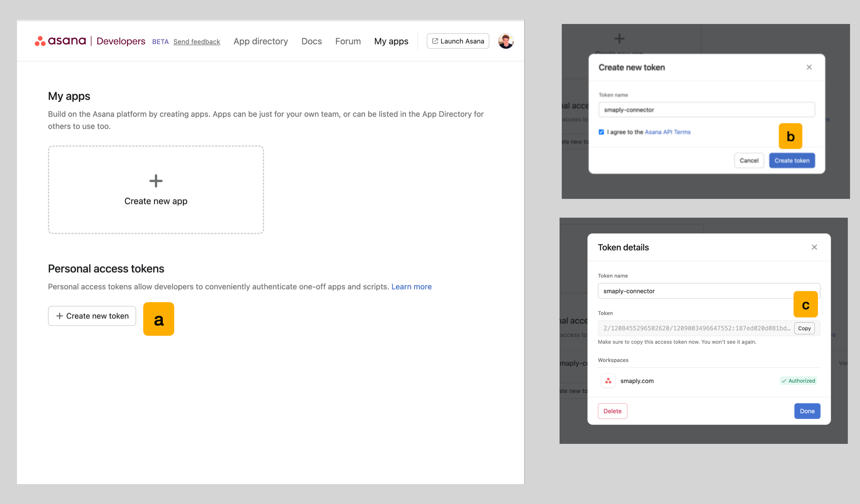Click the Learn more link
860x504 pixels.
pyautogui.click(x=412, y=287)
